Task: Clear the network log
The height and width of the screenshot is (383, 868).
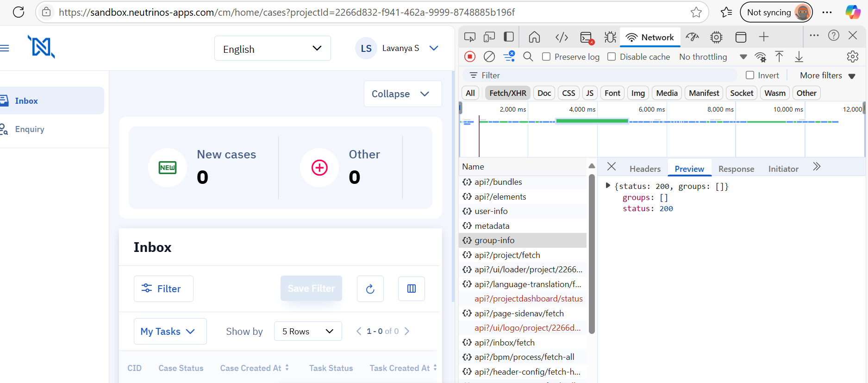Action: (x=489, y=57)
